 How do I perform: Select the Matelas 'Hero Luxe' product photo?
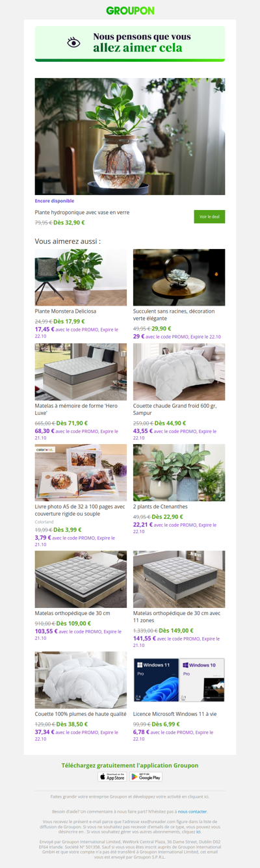tap(81, 372)
